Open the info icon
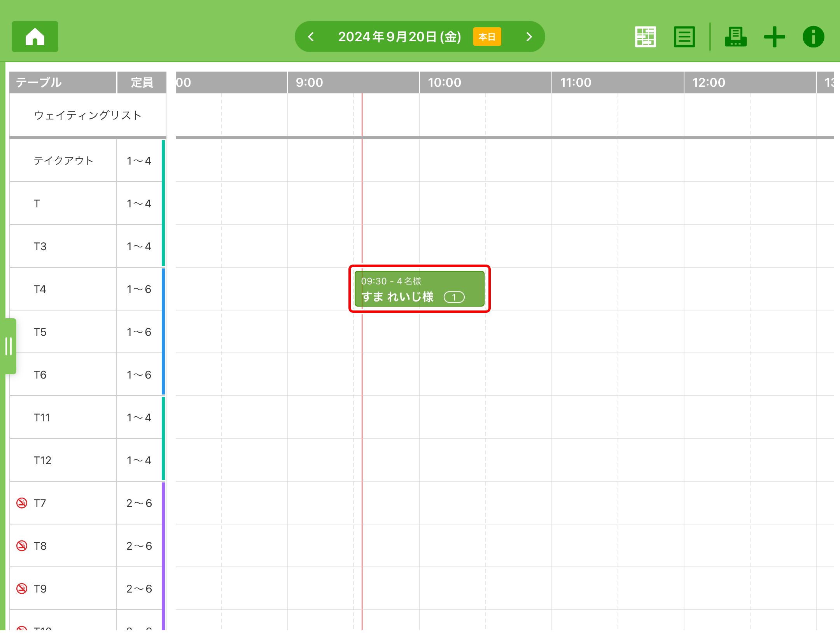The height and width of the screenshot is (633, 840). [813, 37]
